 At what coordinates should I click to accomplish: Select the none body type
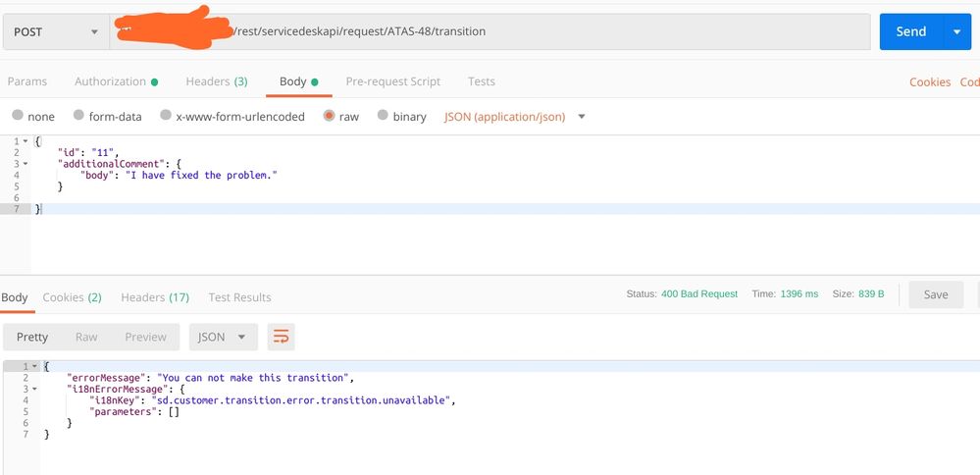33,116
